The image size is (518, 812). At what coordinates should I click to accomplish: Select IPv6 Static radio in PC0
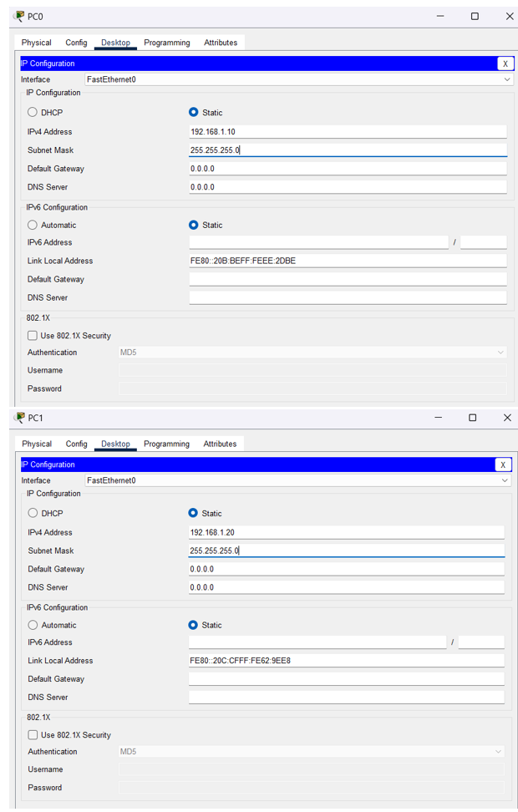(193, 225)
